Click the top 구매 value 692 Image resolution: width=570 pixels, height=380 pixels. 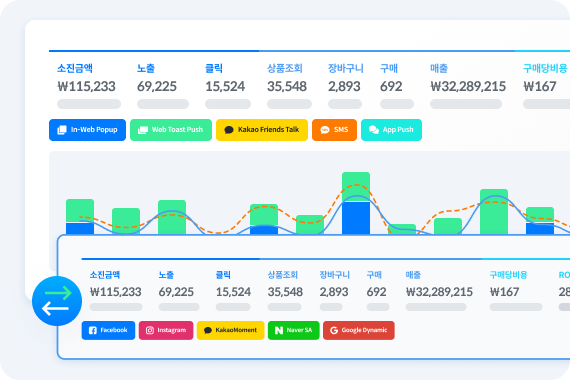point(391,86)
